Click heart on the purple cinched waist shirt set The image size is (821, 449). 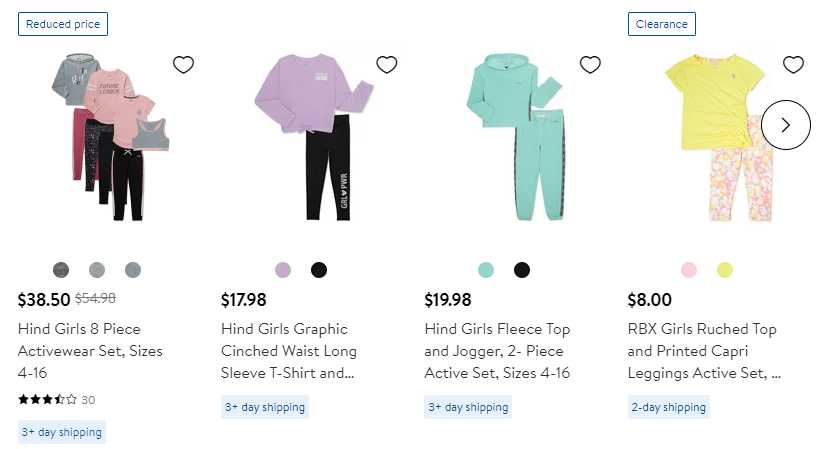387,65
